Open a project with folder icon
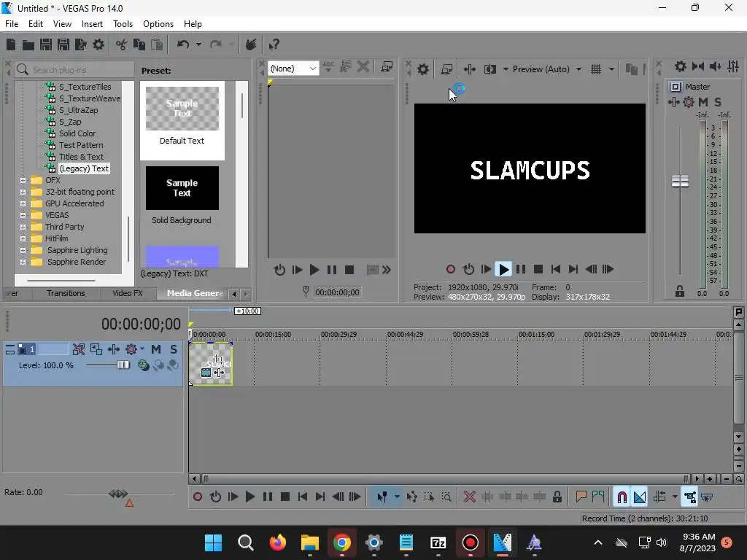 pos(28,44)
